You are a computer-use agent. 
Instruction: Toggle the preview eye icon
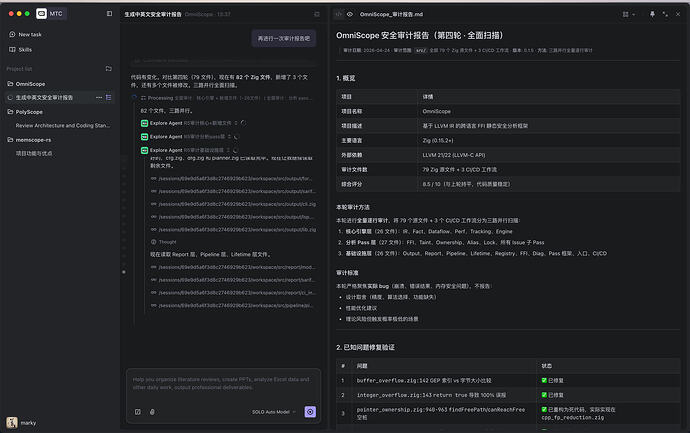click(350, 14)
